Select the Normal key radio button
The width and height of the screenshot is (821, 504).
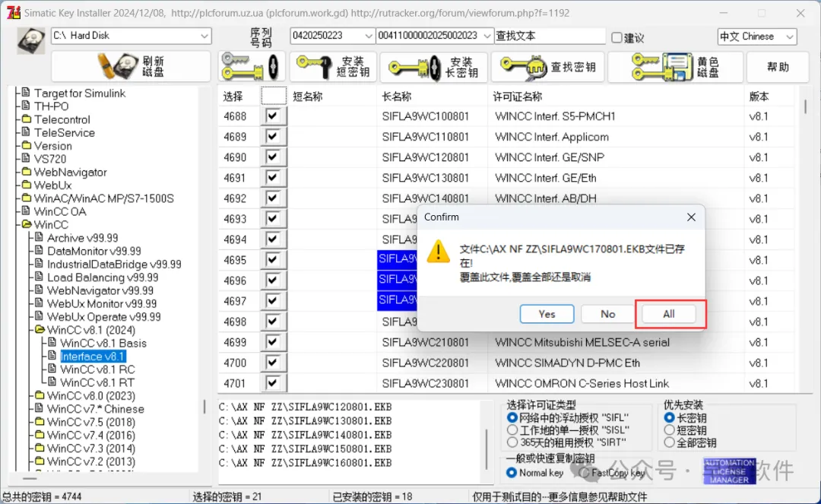512,473
